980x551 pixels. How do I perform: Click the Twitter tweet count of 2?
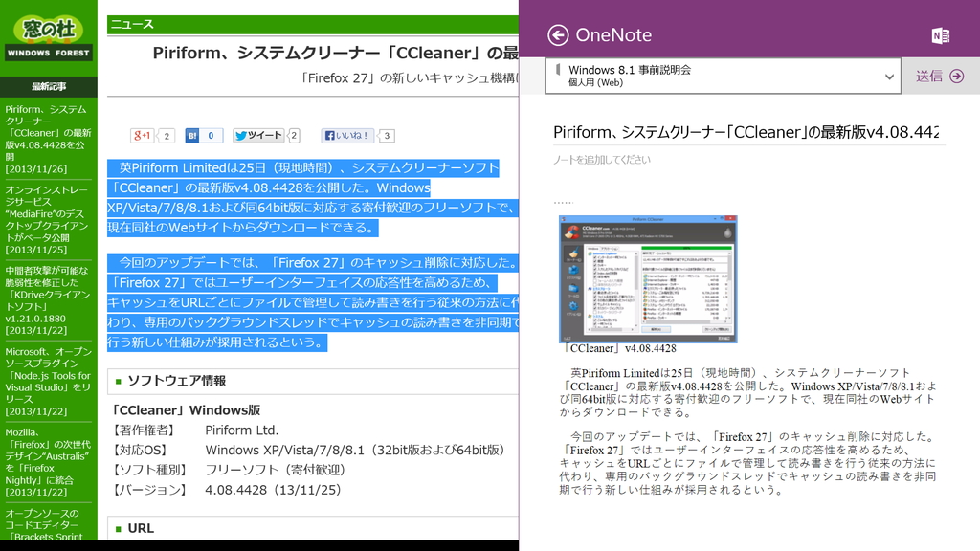click(294, 136)
